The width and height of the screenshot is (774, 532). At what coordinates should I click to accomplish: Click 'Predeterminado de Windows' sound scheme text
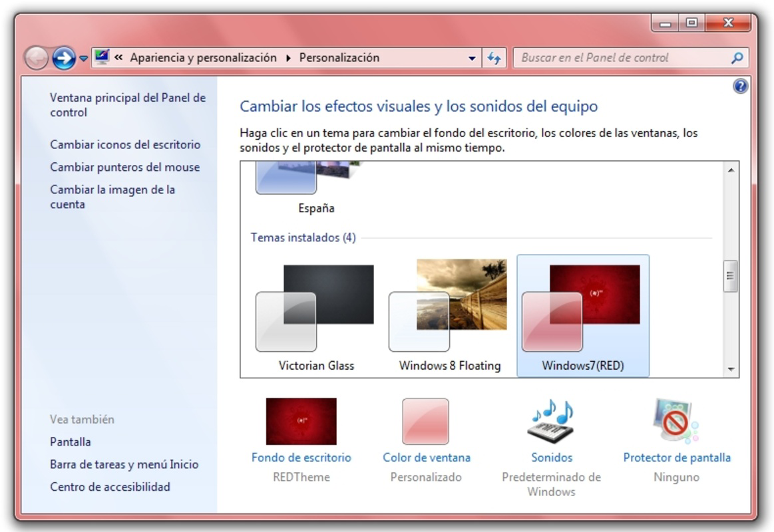(551, 484)
